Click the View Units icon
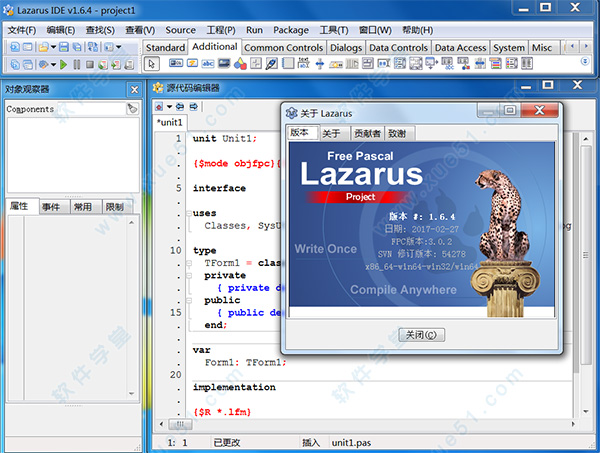600x453 pixels. [15, 64]
